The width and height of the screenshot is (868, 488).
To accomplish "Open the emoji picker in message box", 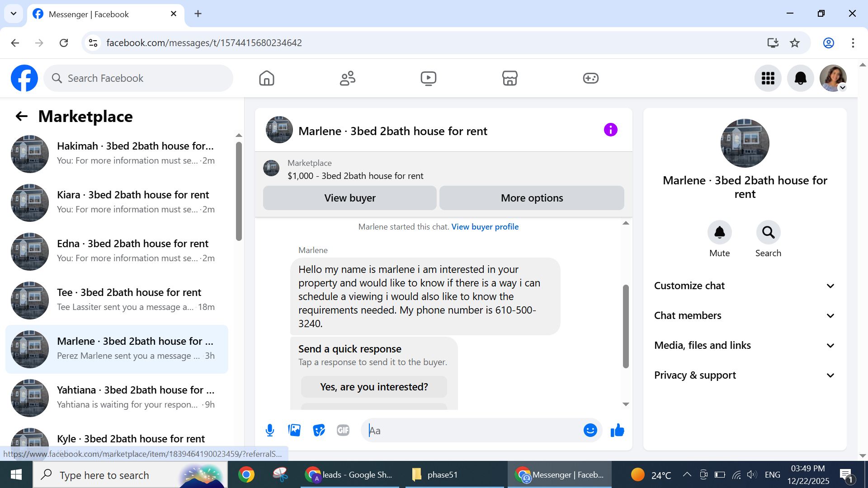I will point(590,430).
